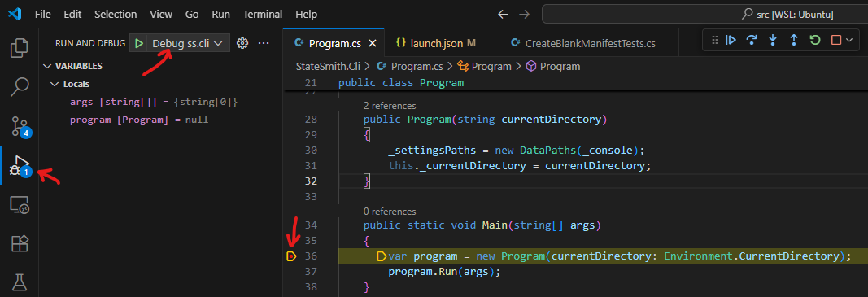Open the Selection menu
This screenshot has width=868, height=297.
[x=116, y=15]
